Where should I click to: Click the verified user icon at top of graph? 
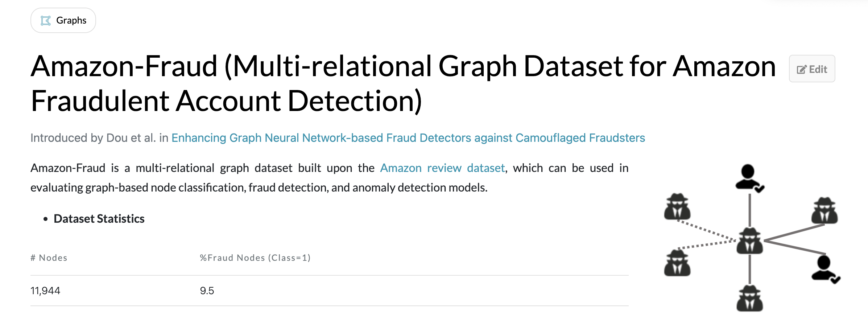pyautogui.click(x=749, y=178)
